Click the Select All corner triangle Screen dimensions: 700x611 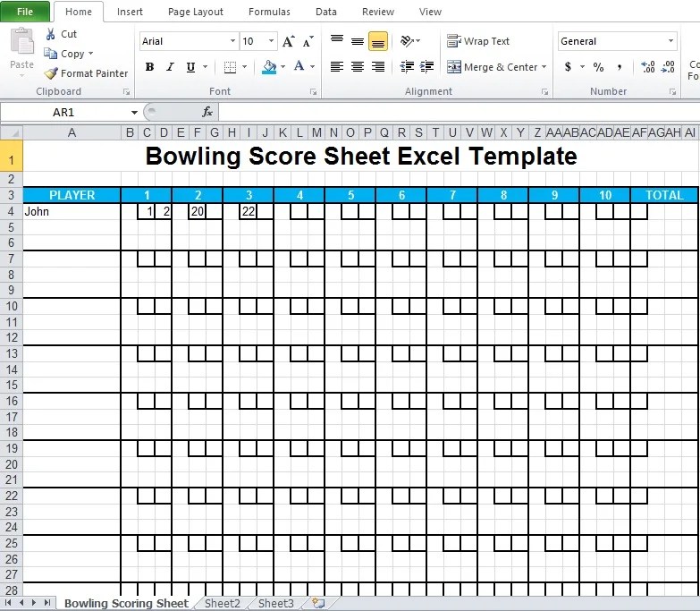(12, 132)
